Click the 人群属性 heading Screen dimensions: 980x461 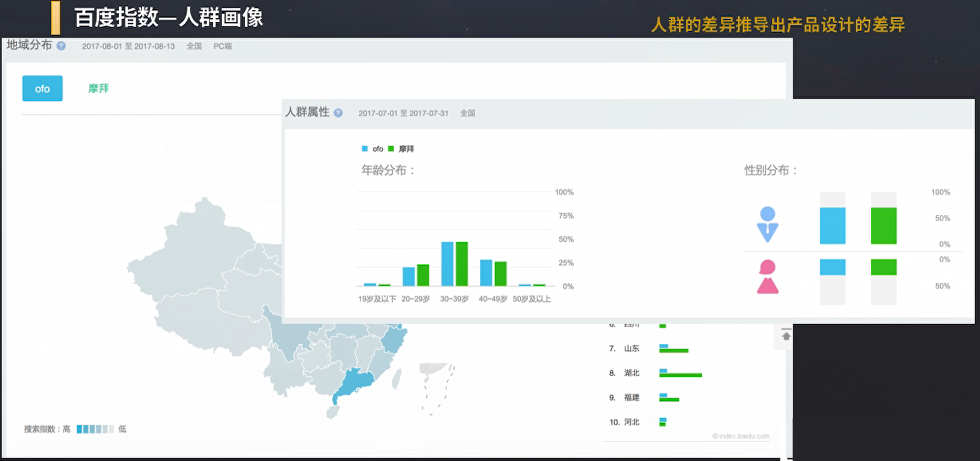pyautogui.click(x=307, y=112)
